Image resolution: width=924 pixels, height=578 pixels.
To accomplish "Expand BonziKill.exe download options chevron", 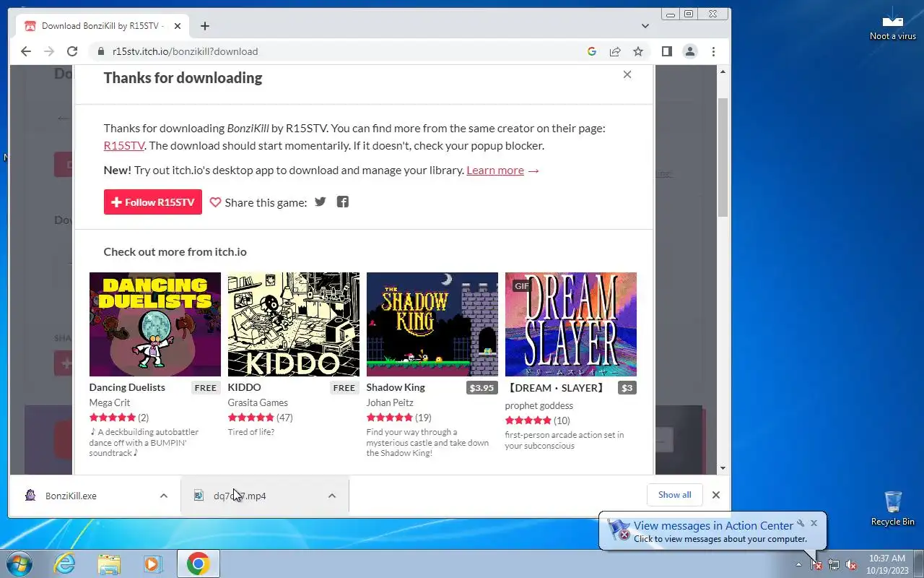I will [164, 496].
